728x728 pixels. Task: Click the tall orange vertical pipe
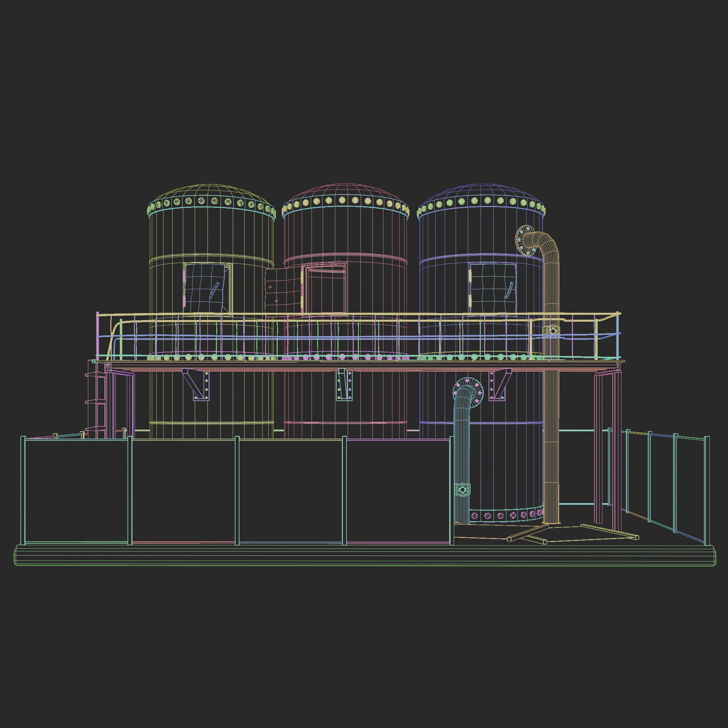tap(551, 381)
